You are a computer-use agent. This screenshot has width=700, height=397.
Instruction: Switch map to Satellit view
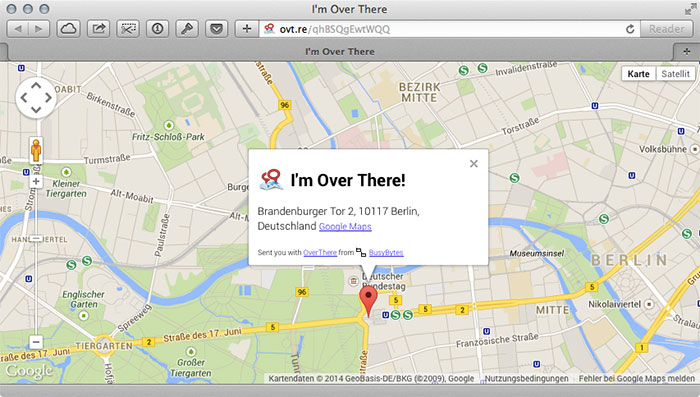click(x=675, y=74)
